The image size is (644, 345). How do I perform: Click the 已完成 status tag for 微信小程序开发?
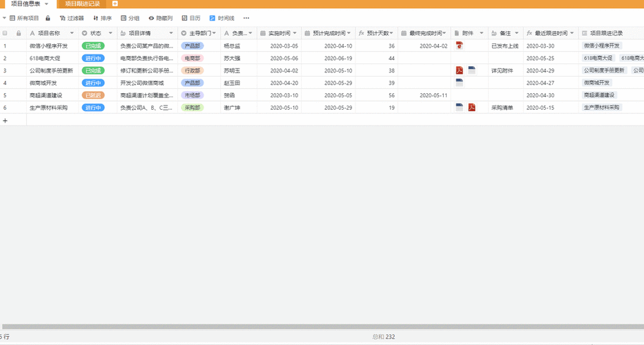tap(93, 46)
